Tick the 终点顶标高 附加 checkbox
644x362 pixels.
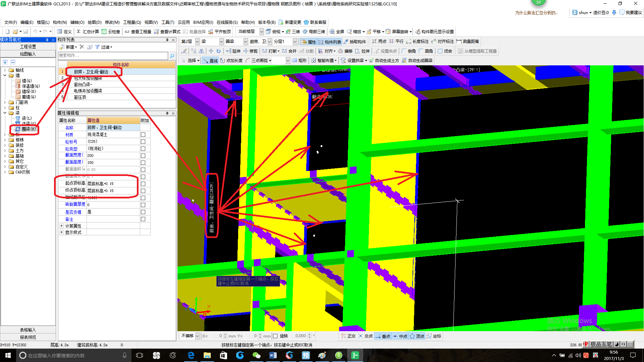(143, 191)
